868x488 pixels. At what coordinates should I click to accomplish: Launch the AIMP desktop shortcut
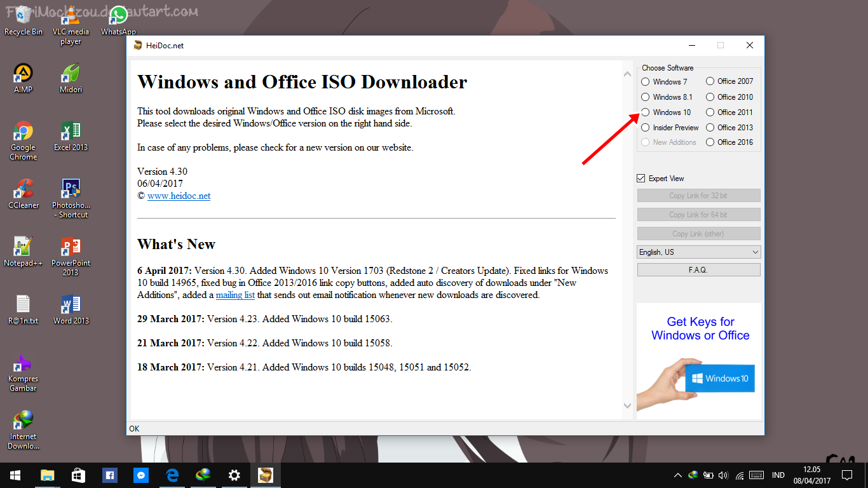pyautogui.click(x=24, y=74)
